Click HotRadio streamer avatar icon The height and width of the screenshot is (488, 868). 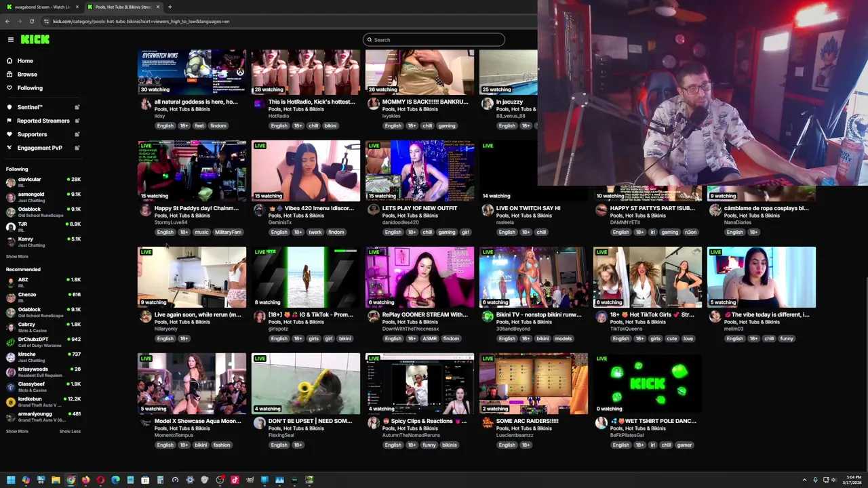click(259, 104)
